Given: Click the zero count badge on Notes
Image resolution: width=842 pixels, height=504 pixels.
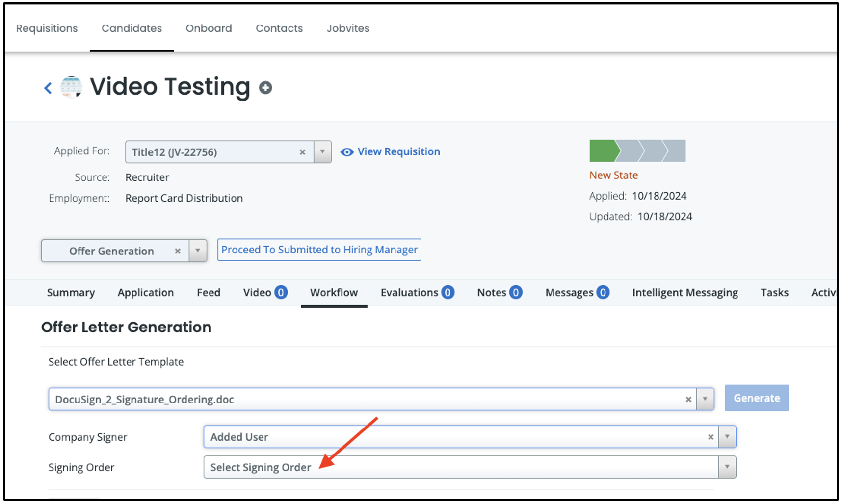Looking at the screenshot, I should pyautogui.click(x=516, y=292).
